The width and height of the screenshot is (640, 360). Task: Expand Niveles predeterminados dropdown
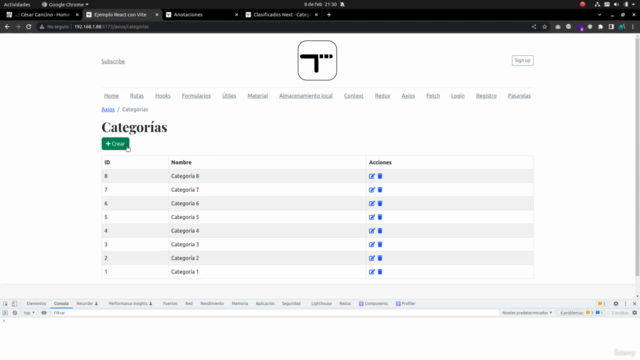click(527, 313)
